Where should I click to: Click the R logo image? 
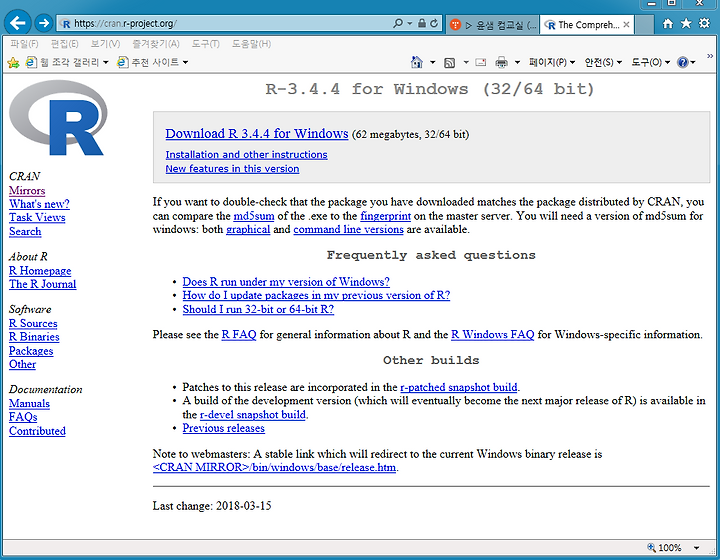[58, 118]
